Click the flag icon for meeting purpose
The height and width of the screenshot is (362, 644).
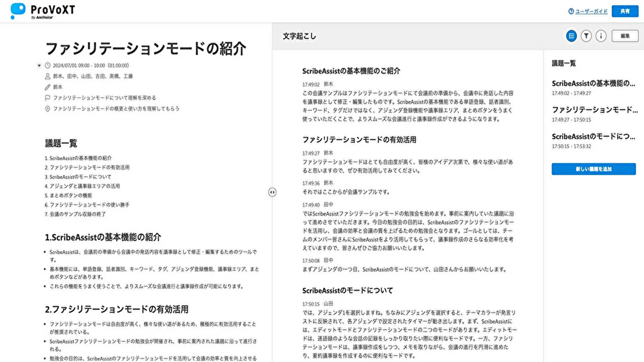pos(48,98)
